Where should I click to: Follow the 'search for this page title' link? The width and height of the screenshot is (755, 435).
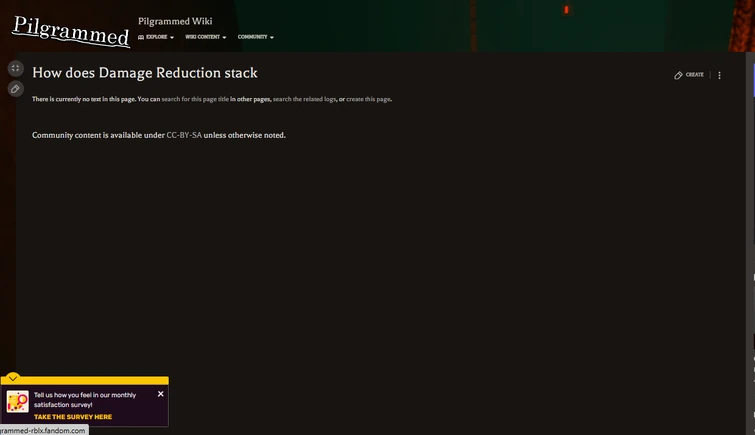pyautogui.click(x=195, y=99)
